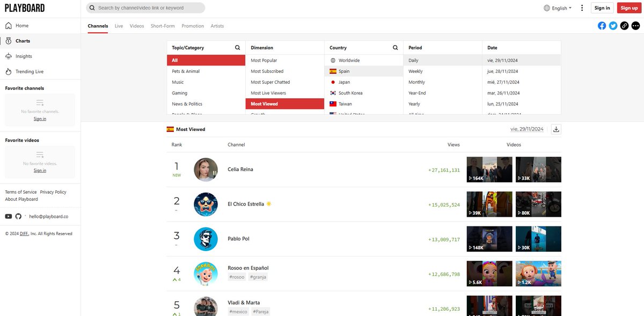
Task: Sign in under Favorite channels
Action: tap(40, 119)
